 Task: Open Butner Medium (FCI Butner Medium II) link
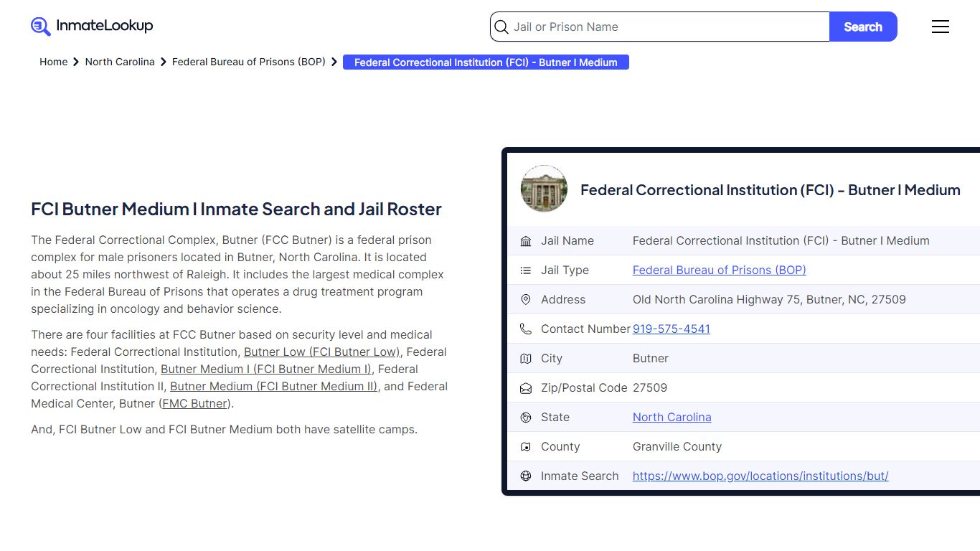[x=273, y=386]
